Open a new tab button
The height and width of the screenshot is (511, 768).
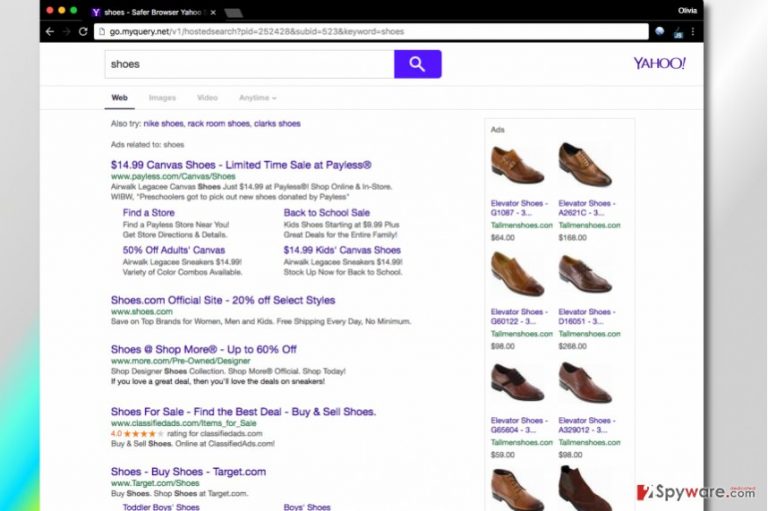point(234,13)
